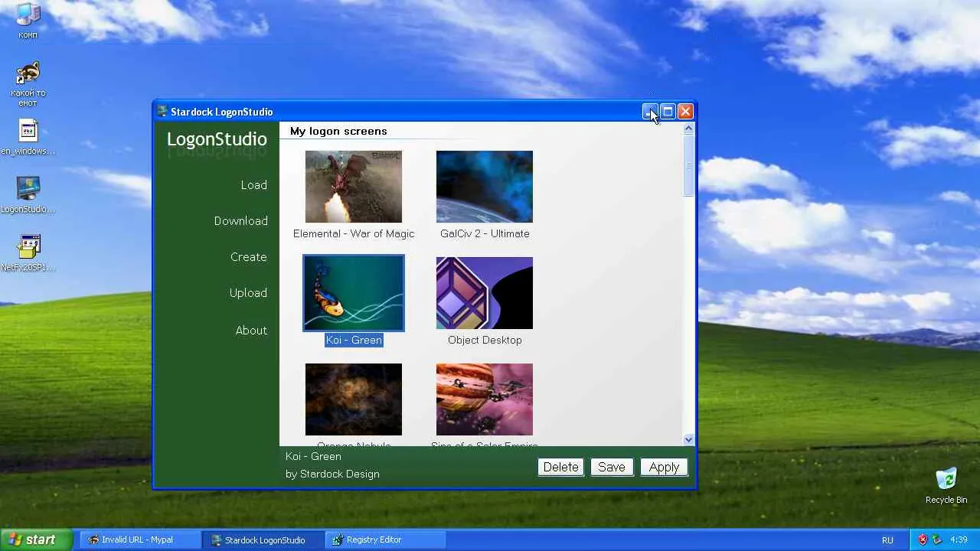Screen dimensions: 980x551
Task: Select the GalCiv 2 - Ultimate thumbnail
Action: pyautogui.click(x=485, y=187)
